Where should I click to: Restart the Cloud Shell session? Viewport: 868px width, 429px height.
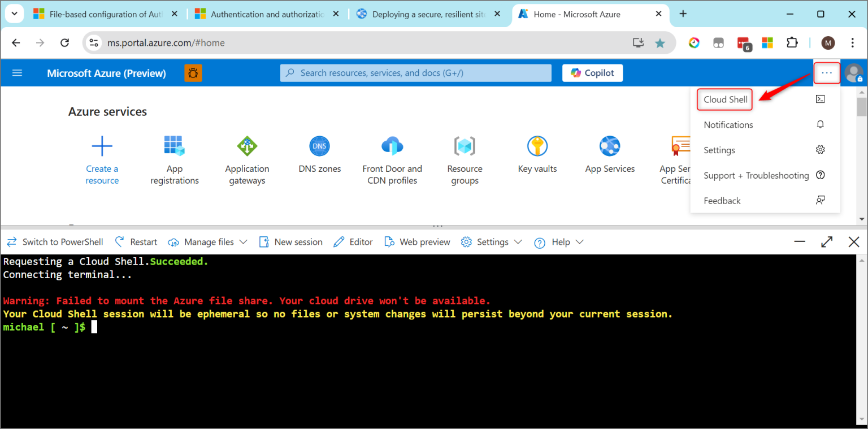tap(136, 242)
